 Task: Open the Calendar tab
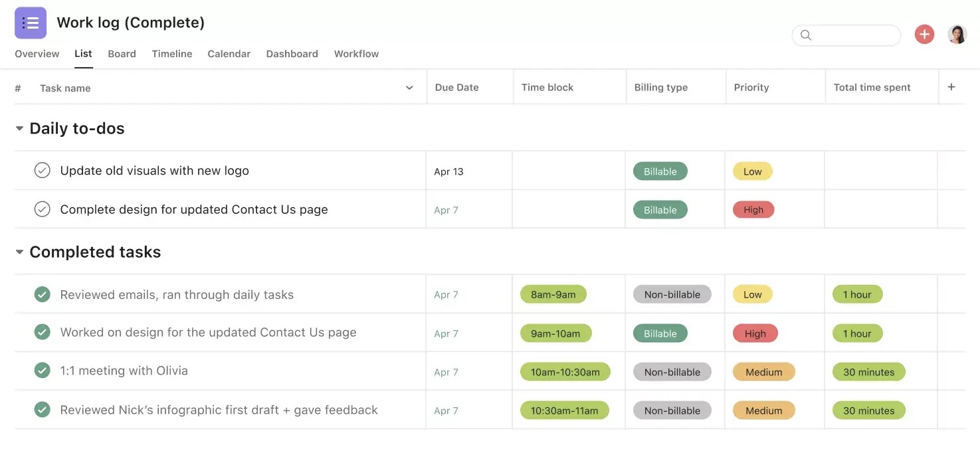click(x=229, y=54)
